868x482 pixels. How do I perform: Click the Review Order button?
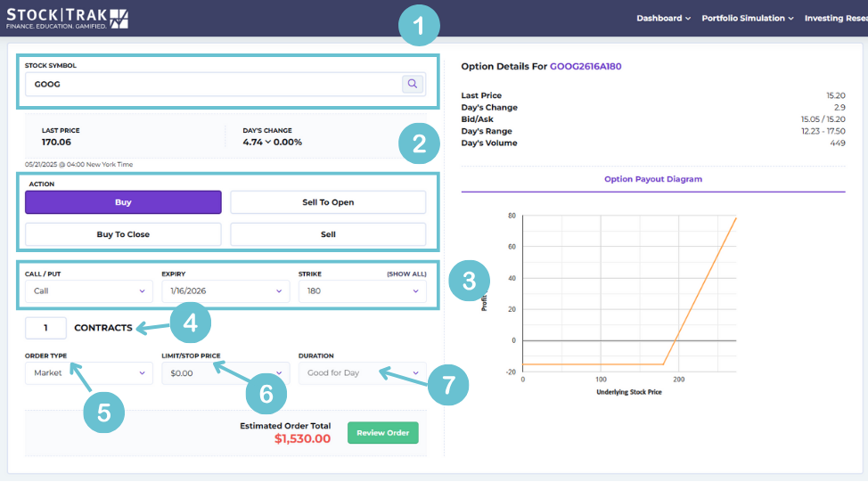pyautogui.click(x=382, y=433)
